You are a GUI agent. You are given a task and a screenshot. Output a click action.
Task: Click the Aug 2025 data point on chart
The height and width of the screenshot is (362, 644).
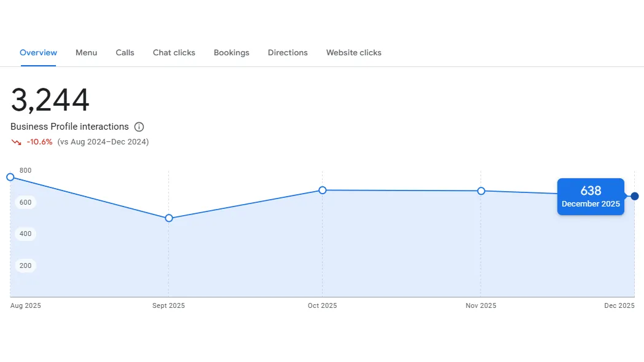pos(10,177)
